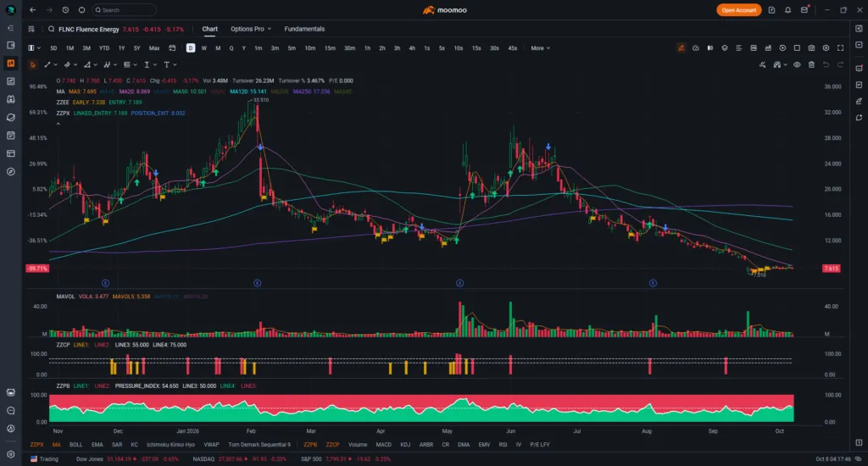Image resolution: width=868 pixels, height=466 pixels.
Task: Click the cloud sync icon in chart toolbar
Action: click(695, 48)
